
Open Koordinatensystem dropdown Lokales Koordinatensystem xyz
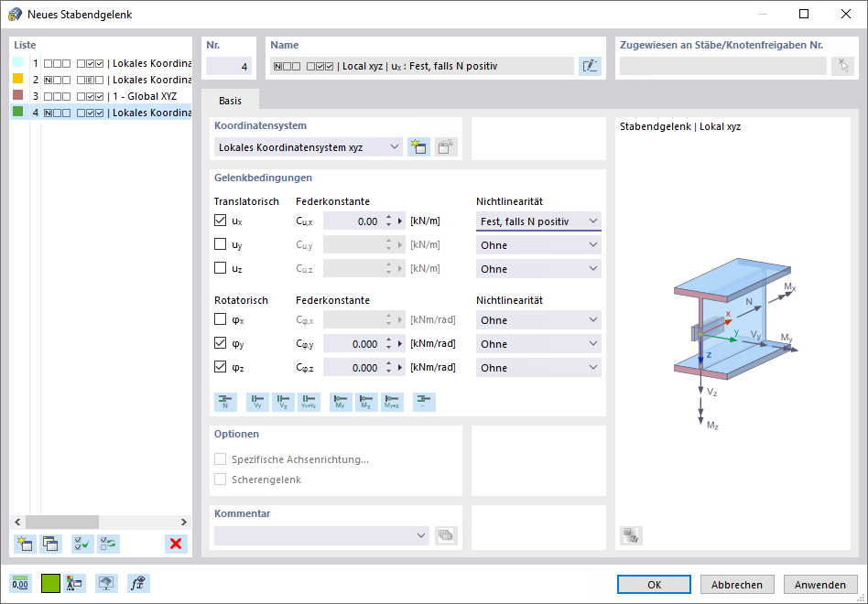coord(309,147)
